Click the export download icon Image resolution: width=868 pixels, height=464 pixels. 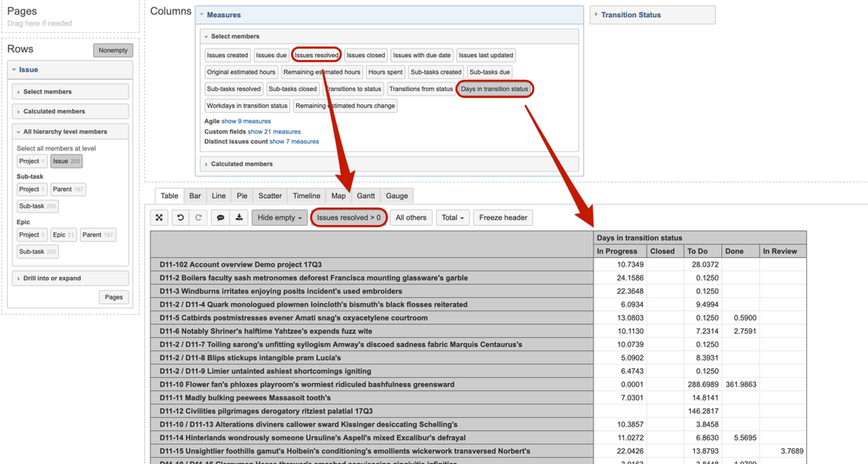point(239,217)
